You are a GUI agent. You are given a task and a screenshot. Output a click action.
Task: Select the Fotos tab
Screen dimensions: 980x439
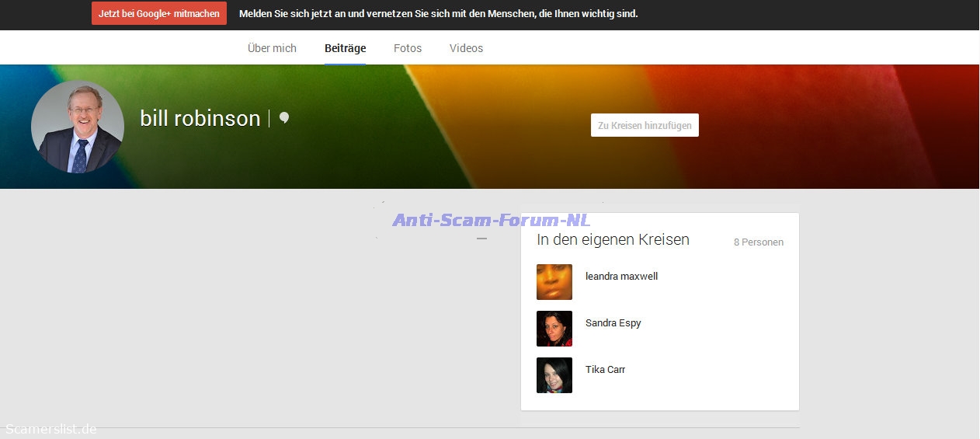[408, 48]
